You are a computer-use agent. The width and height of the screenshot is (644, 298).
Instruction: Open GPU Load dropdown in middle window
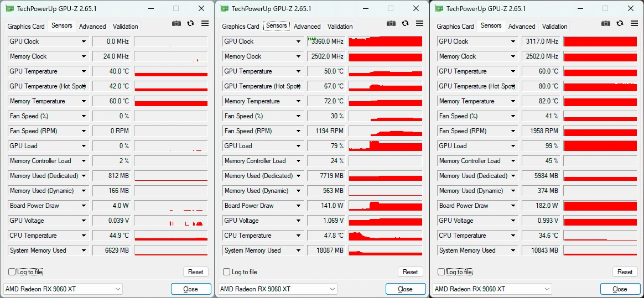pos(299,146)
